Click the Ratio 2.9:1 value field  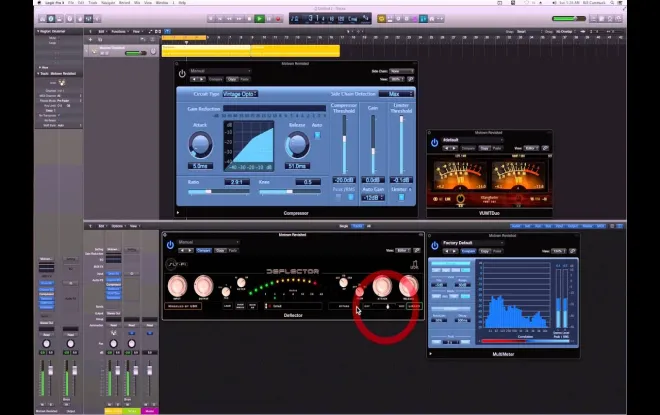[237, 182]
